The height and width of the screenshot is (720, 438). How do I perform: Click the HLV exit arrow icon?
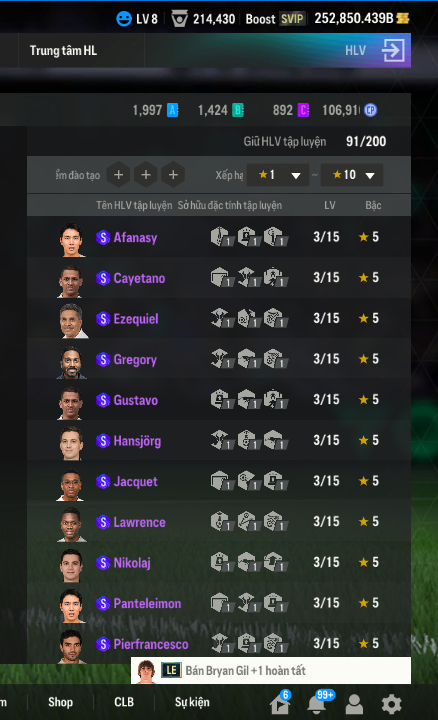[x=393, y=50]
